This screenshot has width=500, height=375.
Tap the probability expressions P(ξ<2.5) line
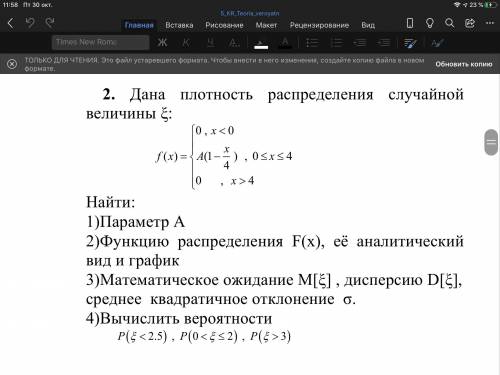click(204, 336)
